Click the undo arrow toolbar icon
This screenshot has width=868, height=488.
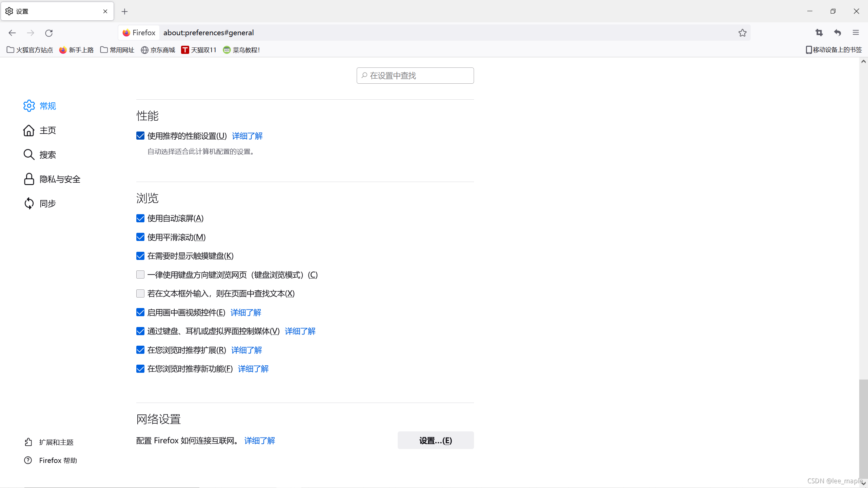click(837, 33)
